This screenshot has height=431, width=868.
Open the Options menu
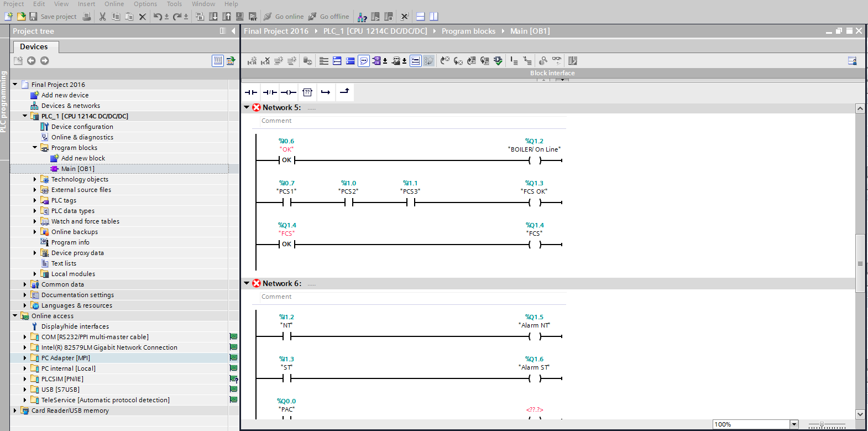tap(145, 4)
